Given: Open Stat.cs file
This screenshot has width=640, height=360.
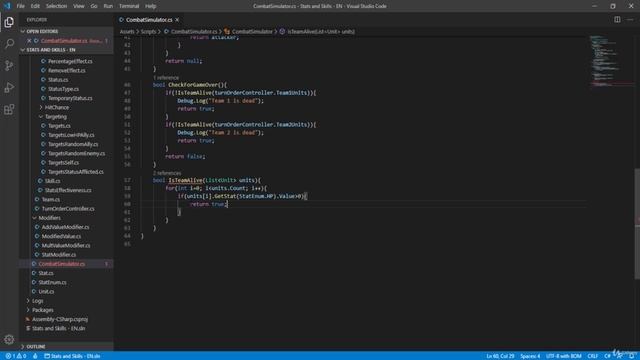Looking at the screenshot, I should (x=46, y=273).
